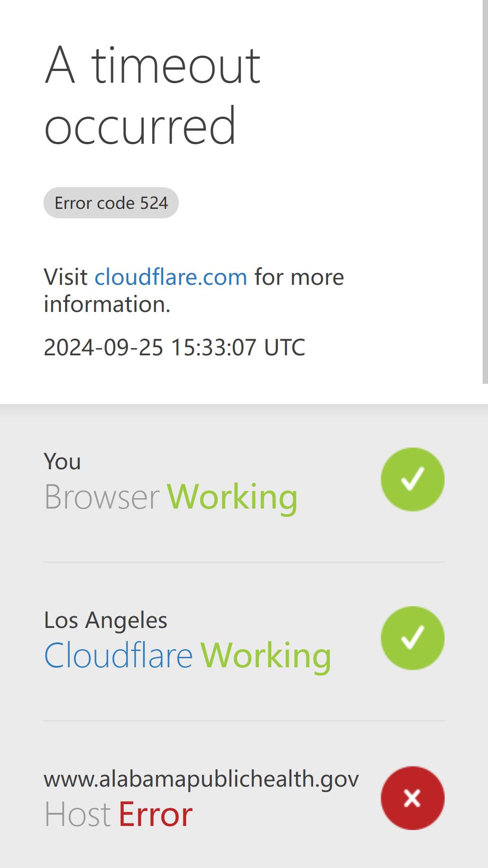Click the 'for more information.' text
This screenshot has height=868, width=488.
tap(194, 290)
